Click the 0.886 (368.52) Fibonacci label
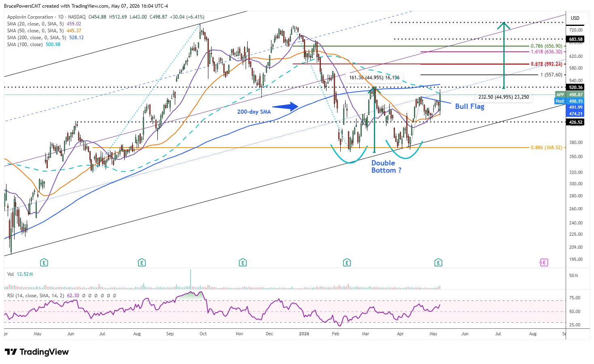594x364 pixels. tap(546, 148)
